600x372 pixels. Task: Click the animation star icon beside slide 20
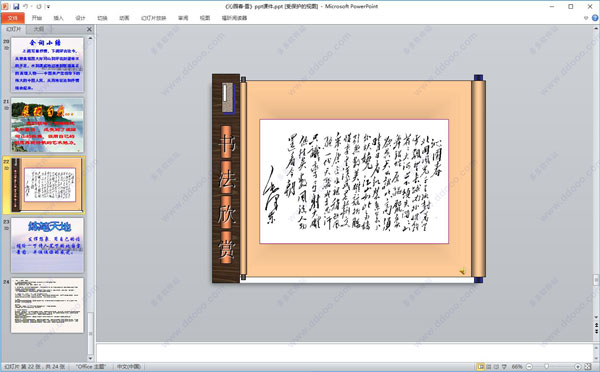pyautogui.click(x=6, y=48)
